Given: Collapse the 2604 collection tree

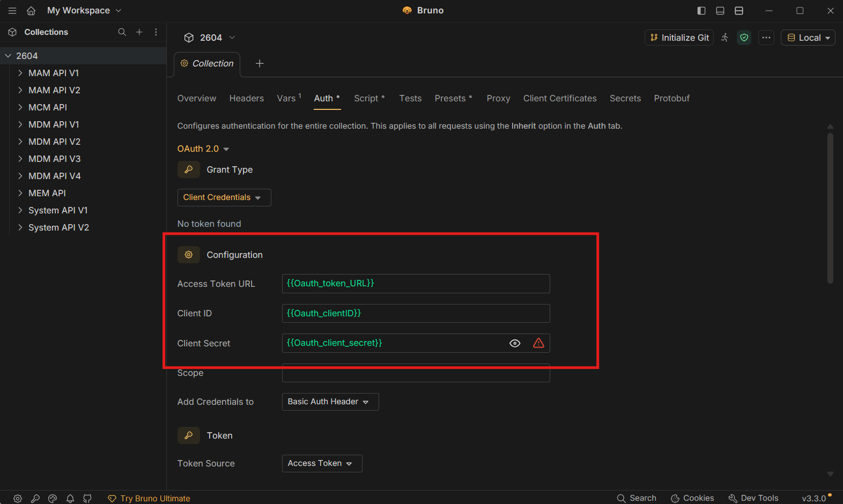Looking at the screenshot, I should tap(8, 56).
